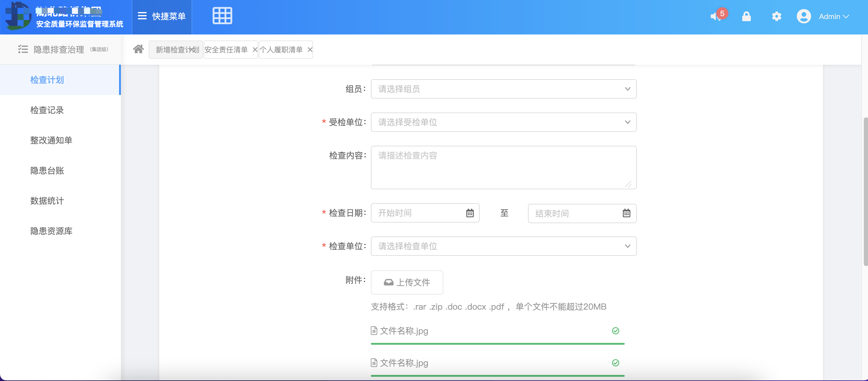Open calendar icon in 结束时间 field
Image resolution: width=868 pixels, height=381 pixels.
tap(626, 213)
